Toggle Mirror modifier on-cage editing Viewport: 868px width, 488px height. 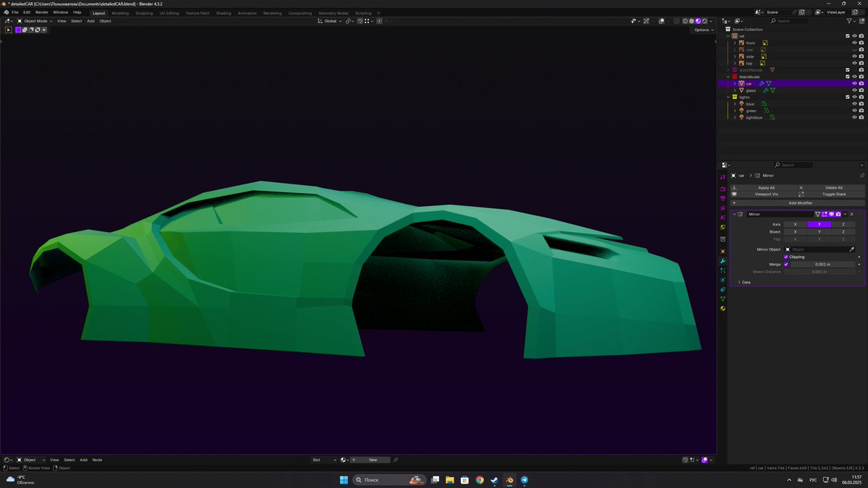(818, 214)
